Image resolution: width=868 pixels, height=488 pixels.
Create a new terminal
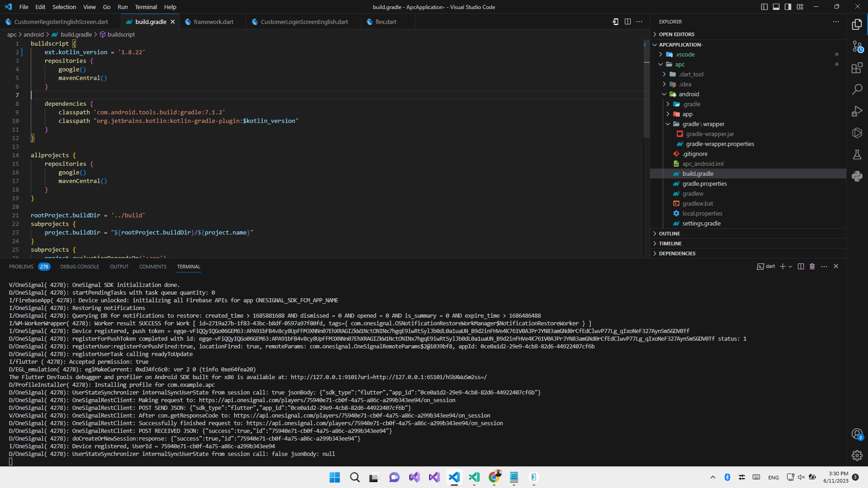pos(783,266)
